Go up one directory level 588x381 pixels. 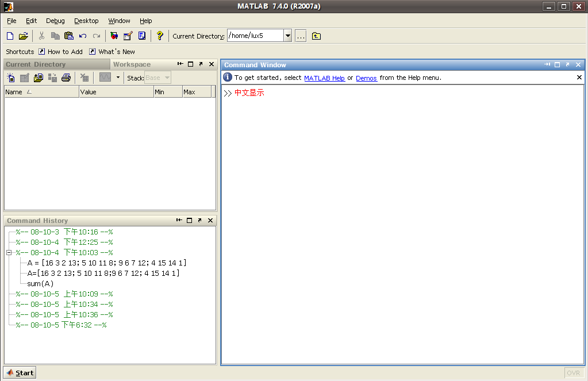[x=316, y=36]
